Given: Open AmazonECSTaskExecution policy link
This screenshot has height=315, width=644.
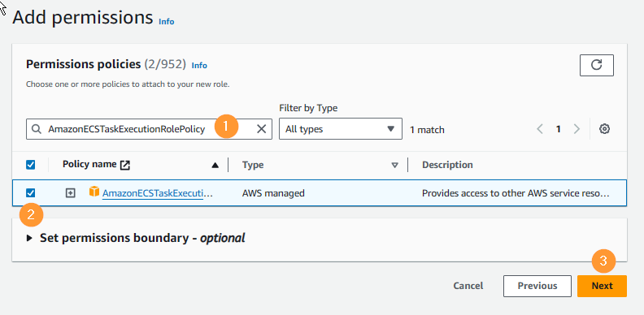Looking at the screenshot, I should pos(158,192).
